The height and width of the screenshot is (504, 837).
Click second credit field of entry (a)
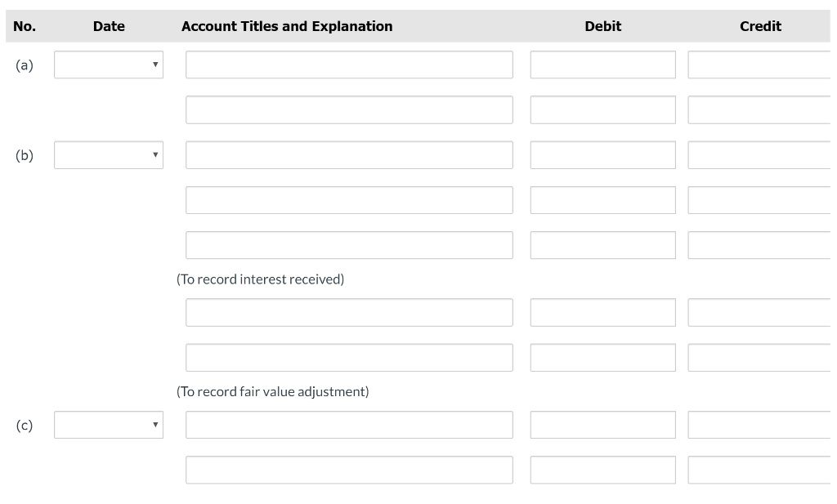(x=760, y=110)
